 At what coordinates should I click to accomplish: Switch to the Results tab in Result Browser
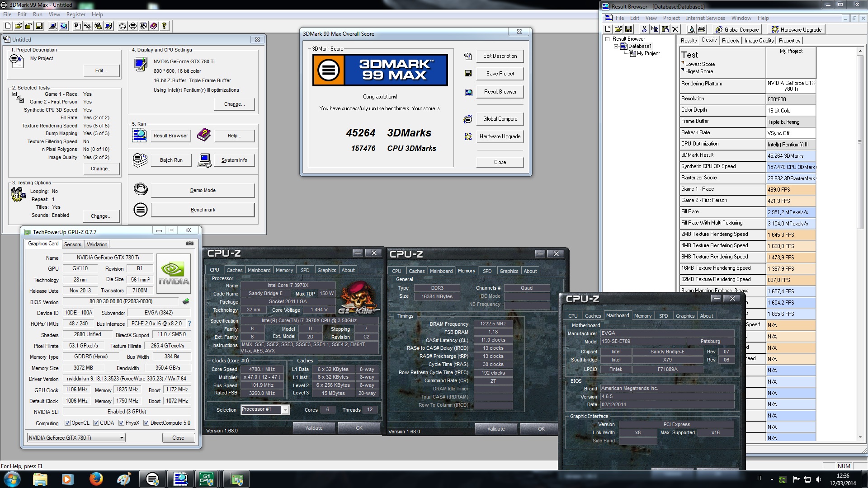pos(689,41)
